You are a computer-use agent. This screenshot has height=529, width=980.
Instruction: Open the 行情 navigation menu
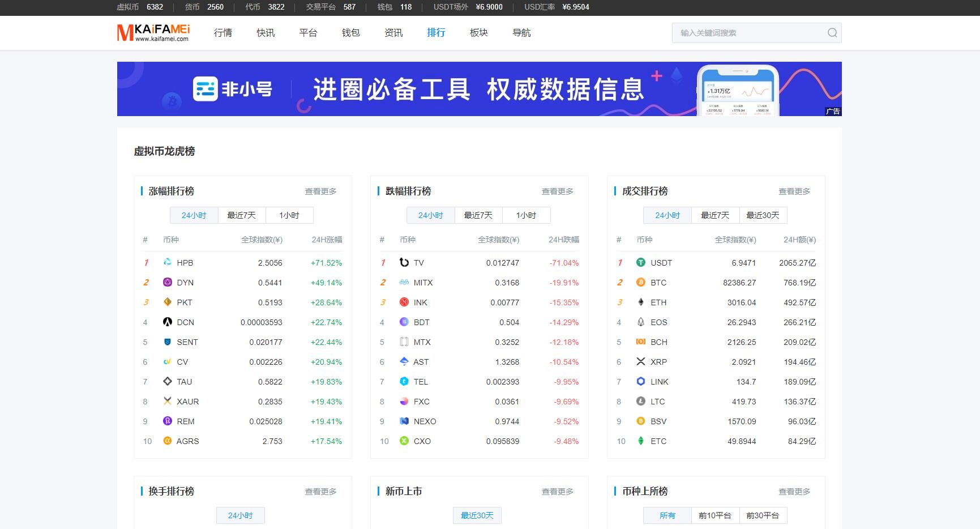[x=223, y=33]
